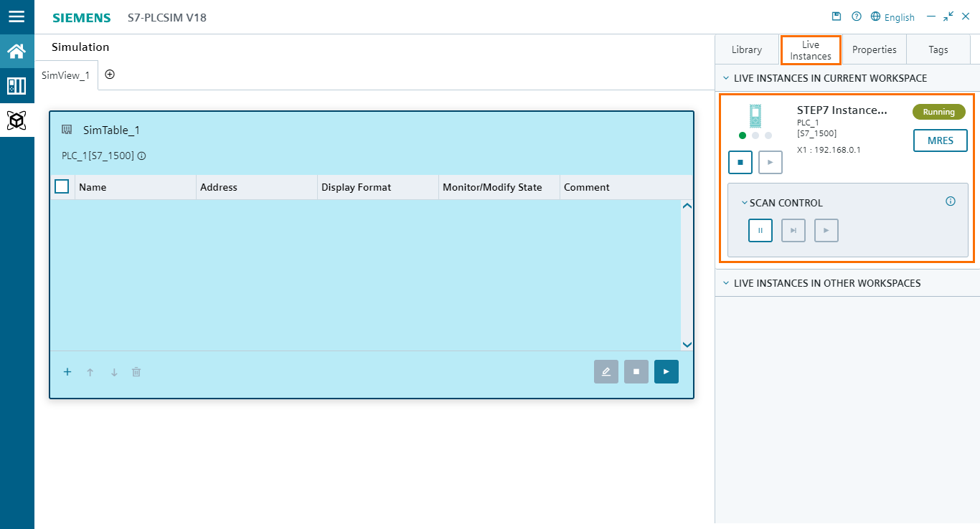The image size is (980, 529).
Task: Stop the STEP7 PLC instance
Action: (740, 162)
